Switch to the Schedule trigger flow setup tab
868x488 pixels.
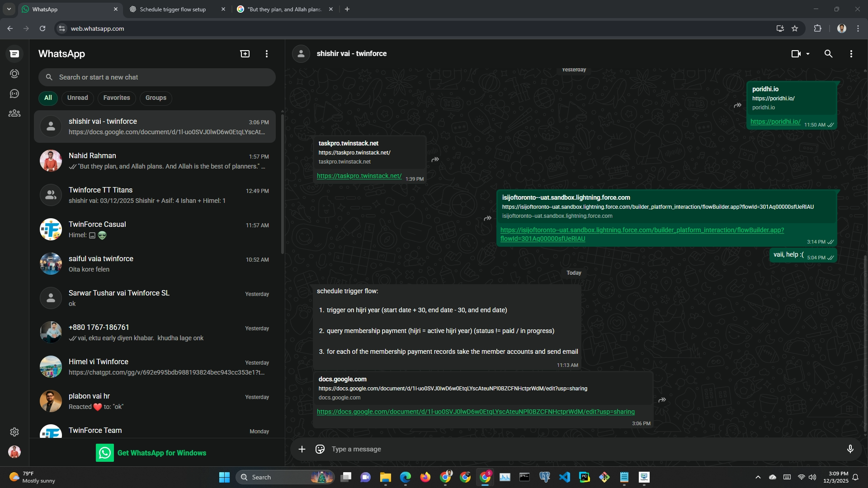[173, 9]
